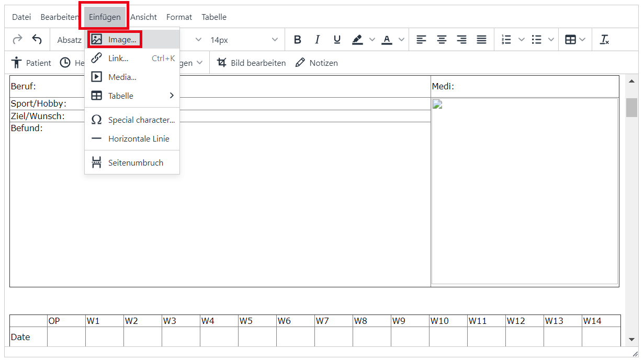Toggle italic formatting
Viewport: 644px width, 361px height.
click(x=317, y=40)
